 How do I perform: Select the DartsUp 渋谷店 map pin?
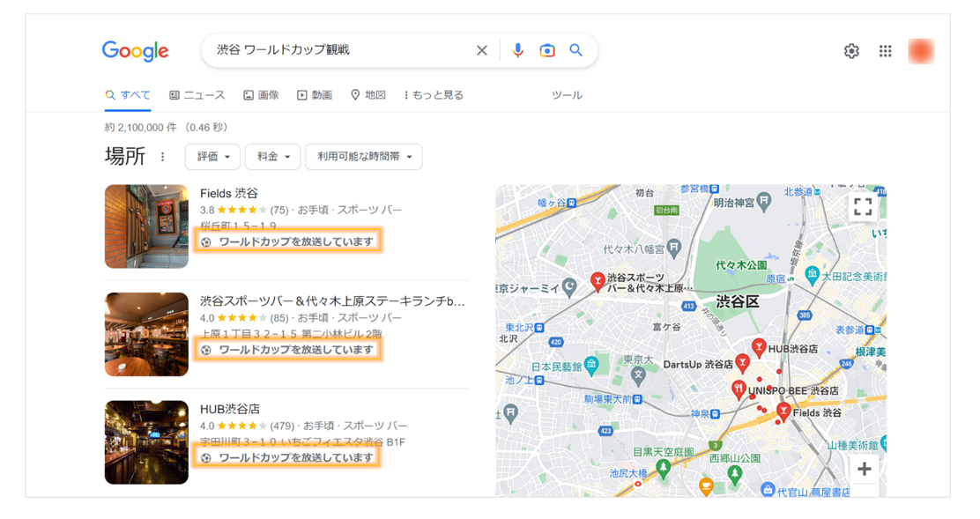[x=743, y=362]
